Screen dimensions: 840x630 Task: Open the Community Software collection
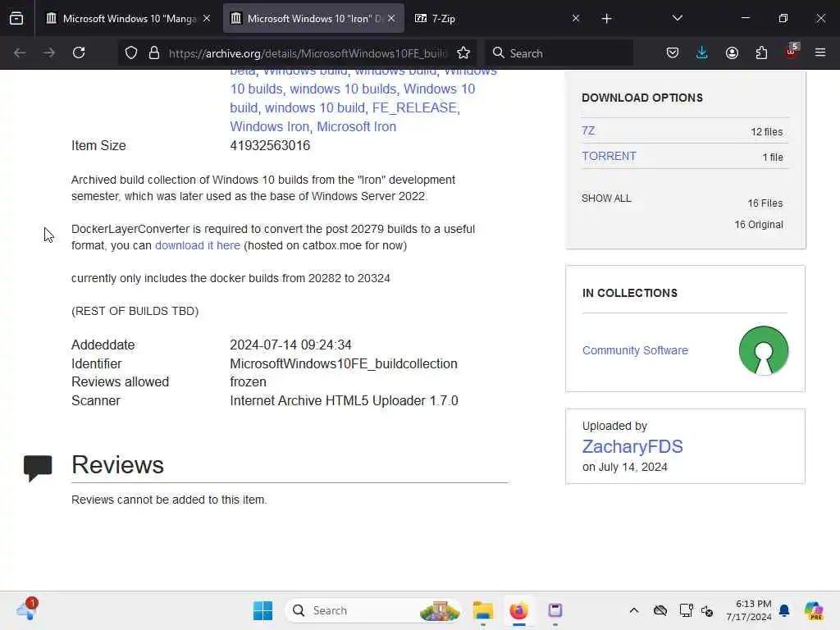[x=635, y=350]
